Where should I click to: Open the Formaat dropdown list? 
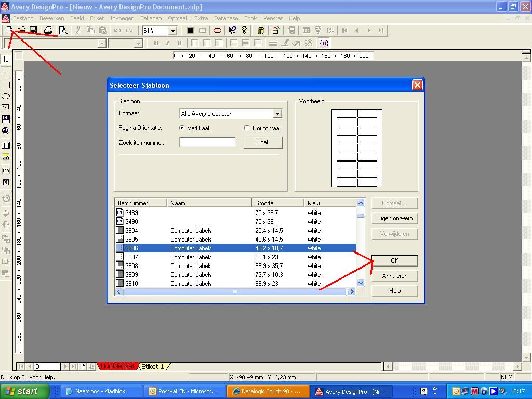click(277, 114)
